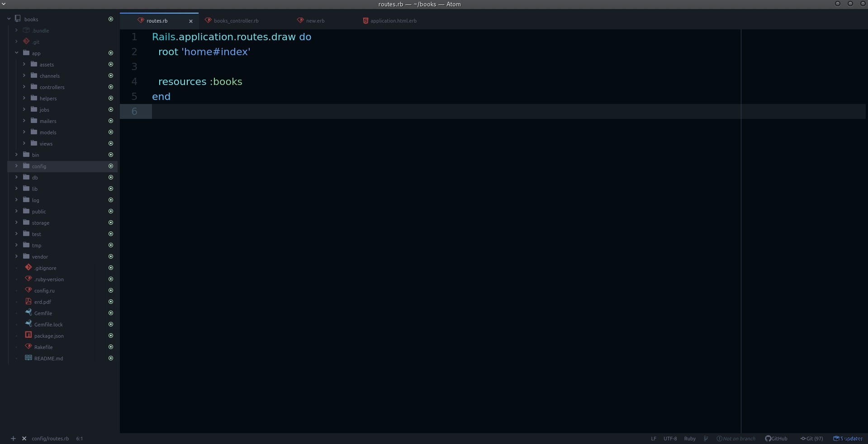Toggle the status circle on Gemfile row
Viewport: 868px width, 444px height.
pyautogui.click(x=111, y=313)
